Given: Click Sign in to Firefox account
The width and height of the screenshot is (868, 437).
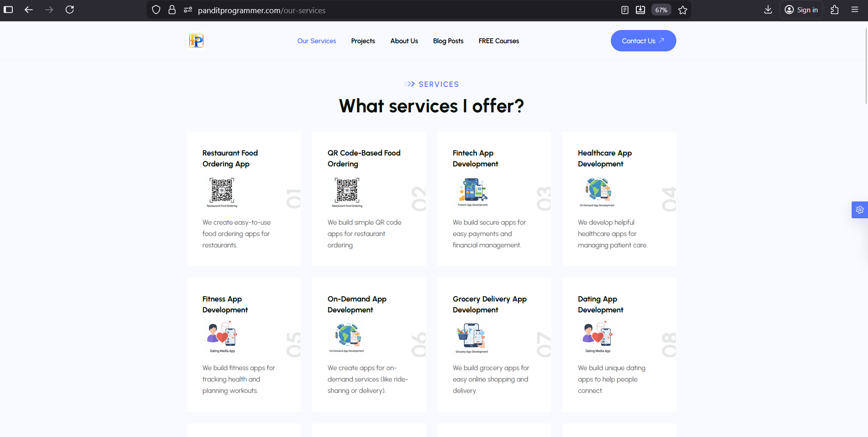Looking at the screenshot, I should tap(801, 10).
